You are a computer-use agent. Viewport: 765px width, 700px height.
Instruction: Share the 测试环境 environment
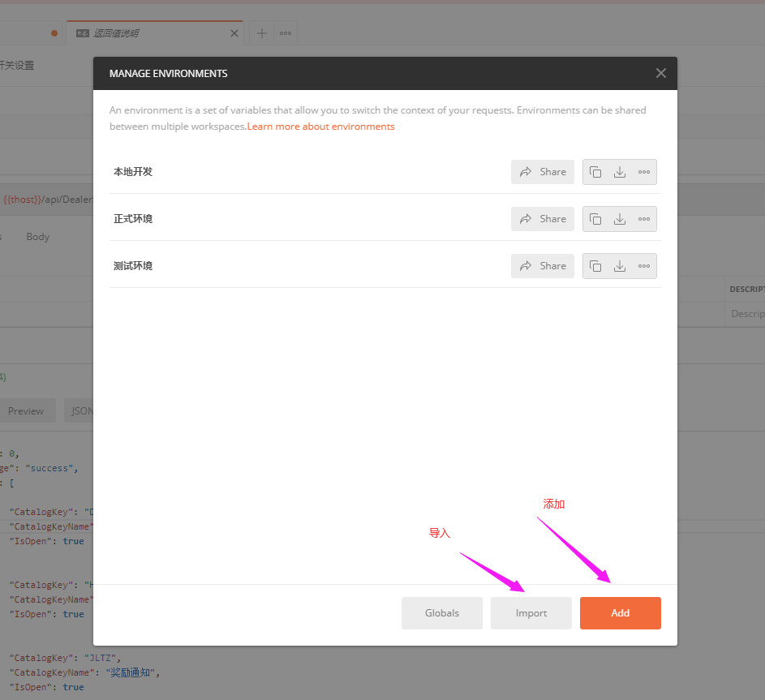[x=543, y=266]
